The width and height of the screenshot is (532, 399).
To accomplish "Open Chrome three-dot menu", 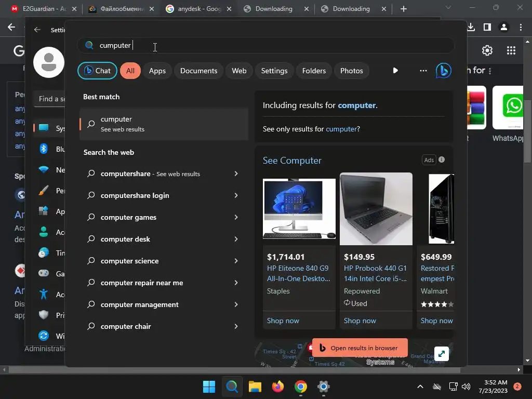I will click(x=521, y=27).
